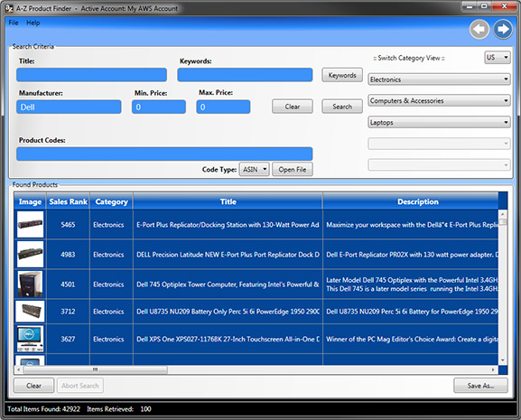Click the vertical scrollbar down arrow

point(502,360)
